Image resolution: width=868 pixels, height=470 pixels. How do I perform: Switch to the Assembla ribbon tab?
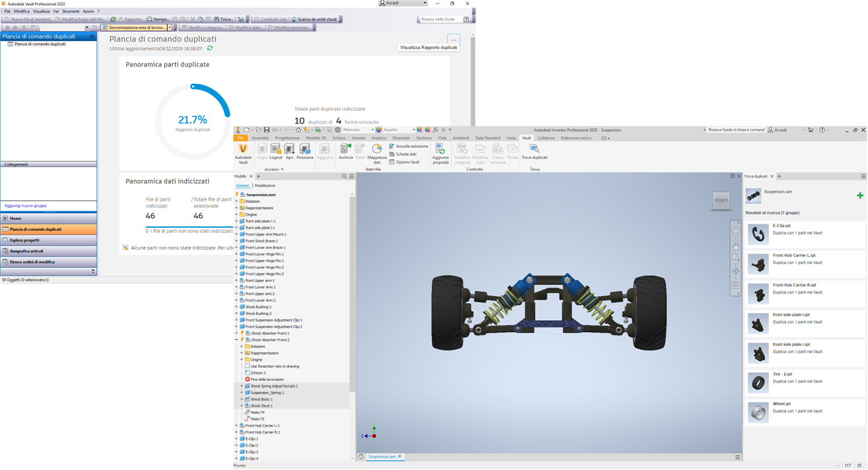coord(260,138)
